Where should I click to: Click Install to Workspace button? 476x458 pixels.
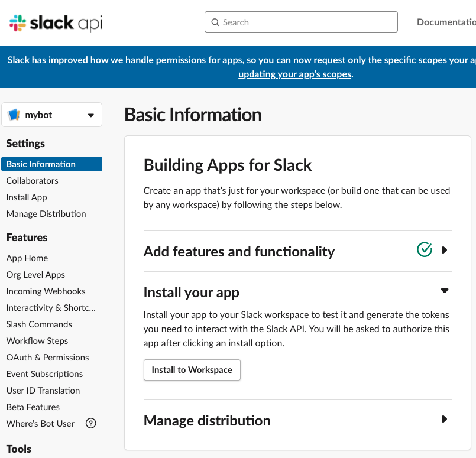(x=192, y=370)
